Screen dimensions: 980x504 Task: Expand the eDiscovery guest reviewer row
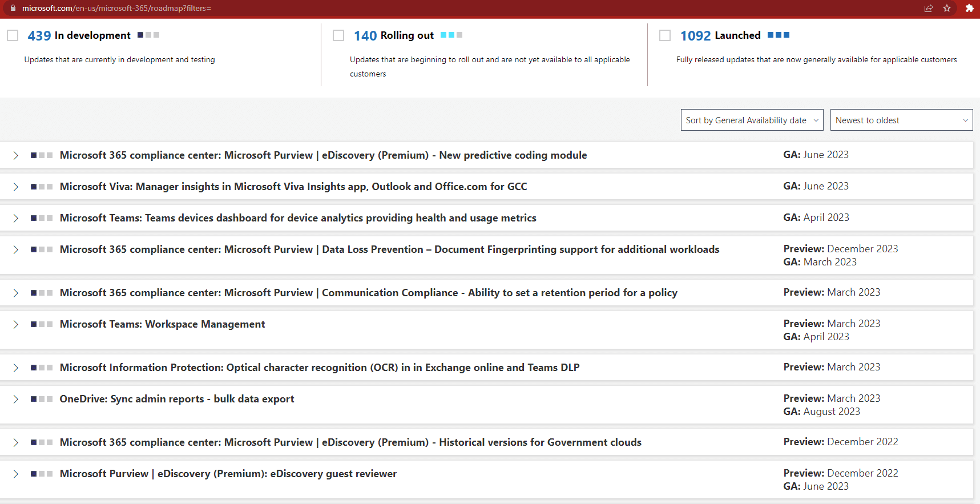click(16, 474)
